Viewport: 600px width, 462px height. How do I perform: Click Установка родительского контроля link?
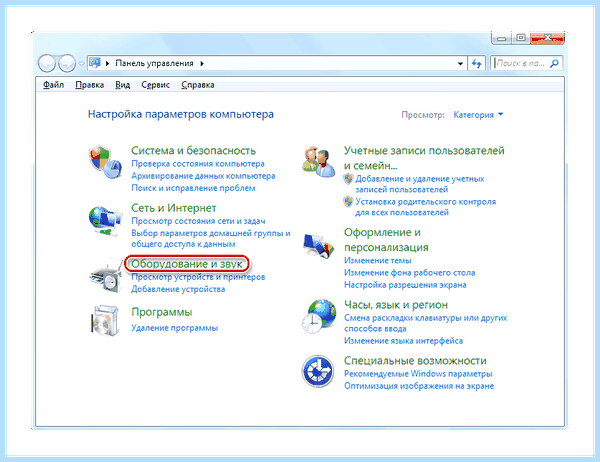click(x=426, y=207)
